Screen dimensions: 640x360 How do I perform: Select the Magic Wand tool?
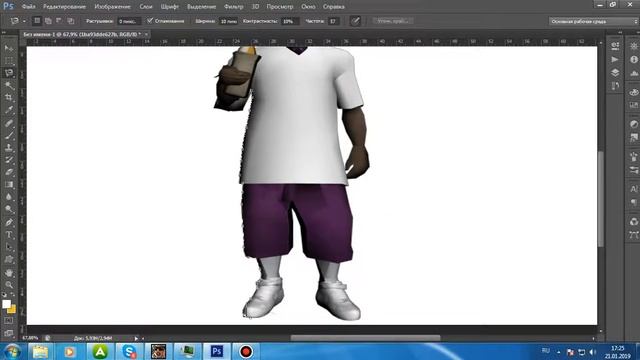click(9, 85)
